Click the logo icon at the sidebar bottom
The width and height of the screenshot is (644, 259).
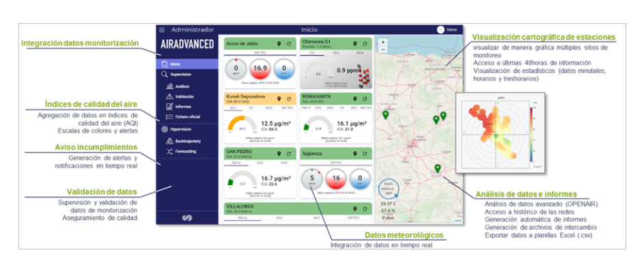187,218
